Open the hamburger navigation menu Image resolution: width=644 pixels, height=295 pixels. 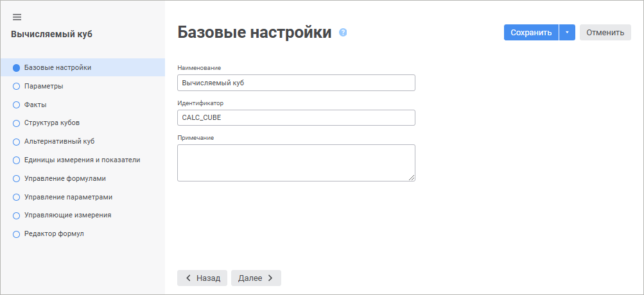17,17
